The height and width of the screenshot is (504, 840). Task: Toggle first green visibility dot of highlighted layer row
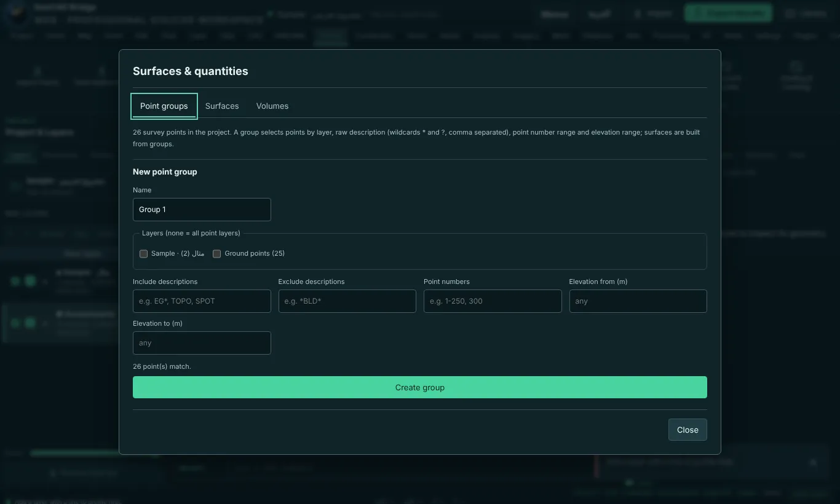coord(15,323)
